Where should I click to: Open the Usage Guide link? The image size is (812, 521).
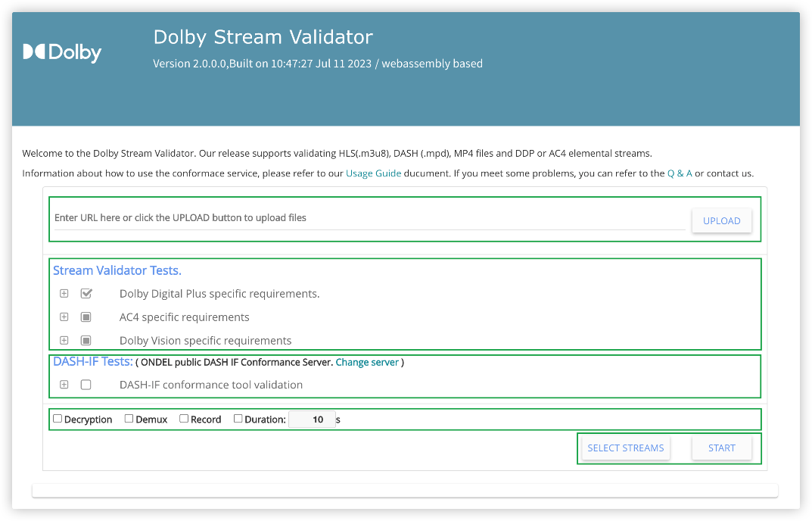[373, 173]
